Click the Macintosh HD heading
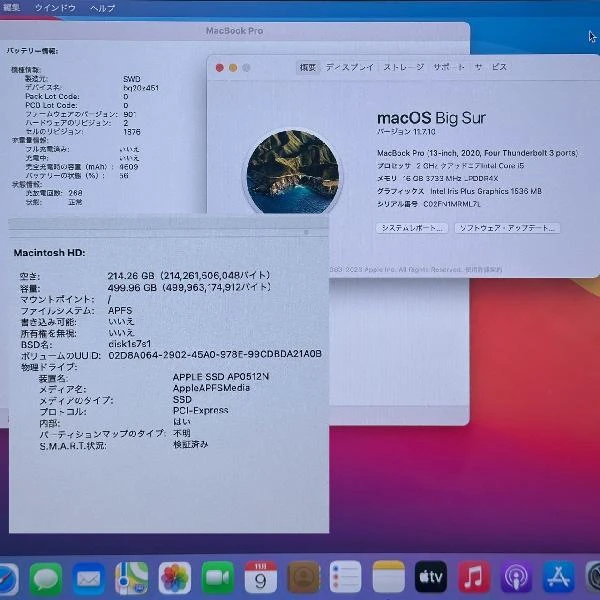Viewport: 600px width, 600px height. 49,253
